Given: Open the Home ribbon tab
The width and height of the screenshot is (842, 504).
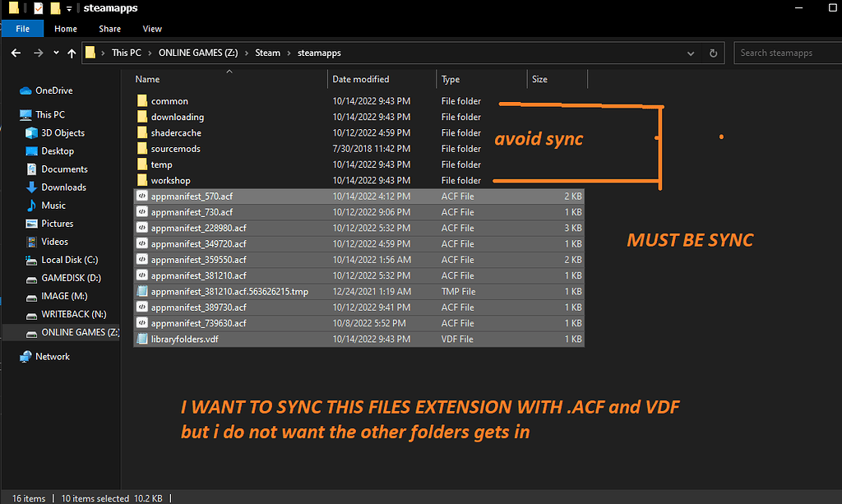Looking at the screenshot, I should coord(66,28).
